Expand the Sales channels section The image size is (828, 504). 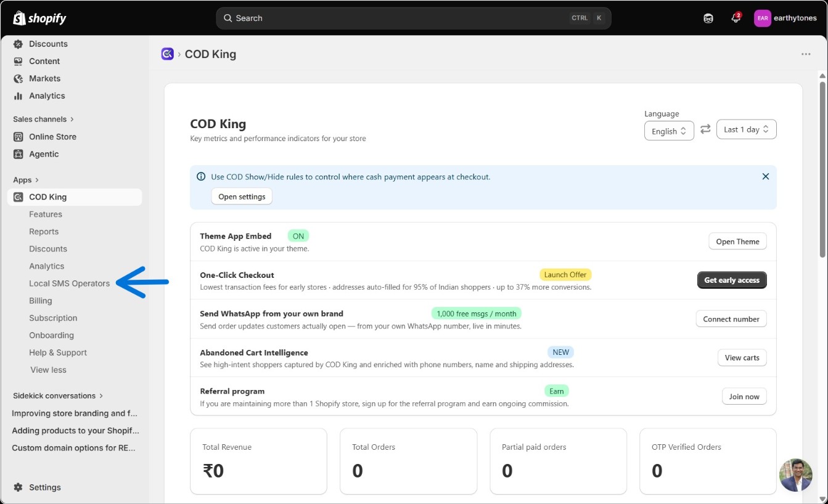pos(43,119)
